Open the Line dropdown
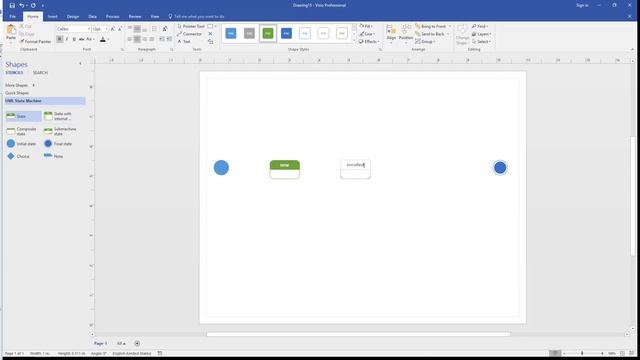 tap(367, 34)
